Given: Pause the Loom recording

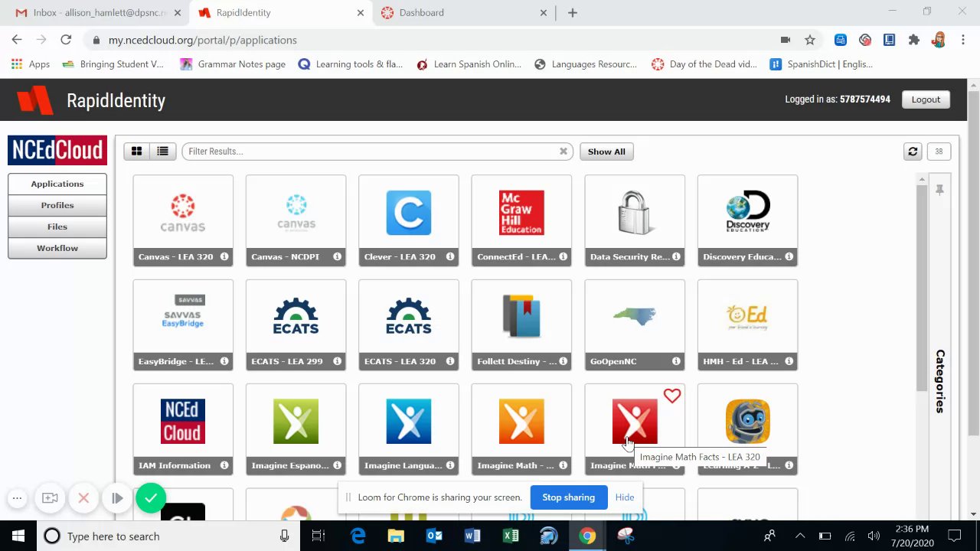Looking at the screenshot, I should click(x=117, y=498).
